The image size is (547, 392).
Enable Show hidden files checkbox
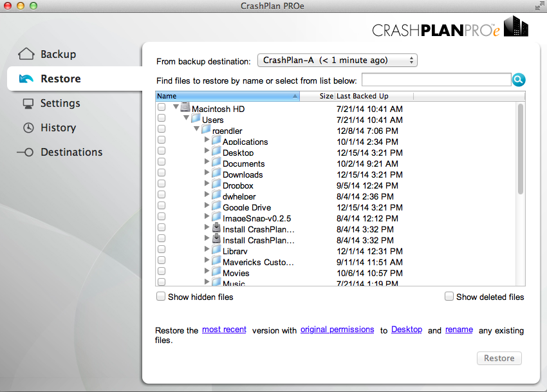(161, 297)
